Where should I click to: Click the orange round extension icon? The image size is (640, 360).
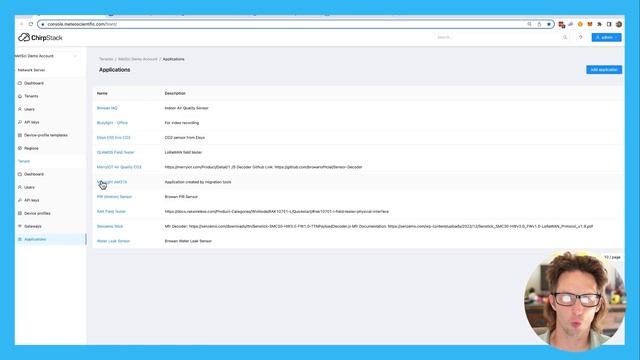pyautogui.click(x=580, y=24)
